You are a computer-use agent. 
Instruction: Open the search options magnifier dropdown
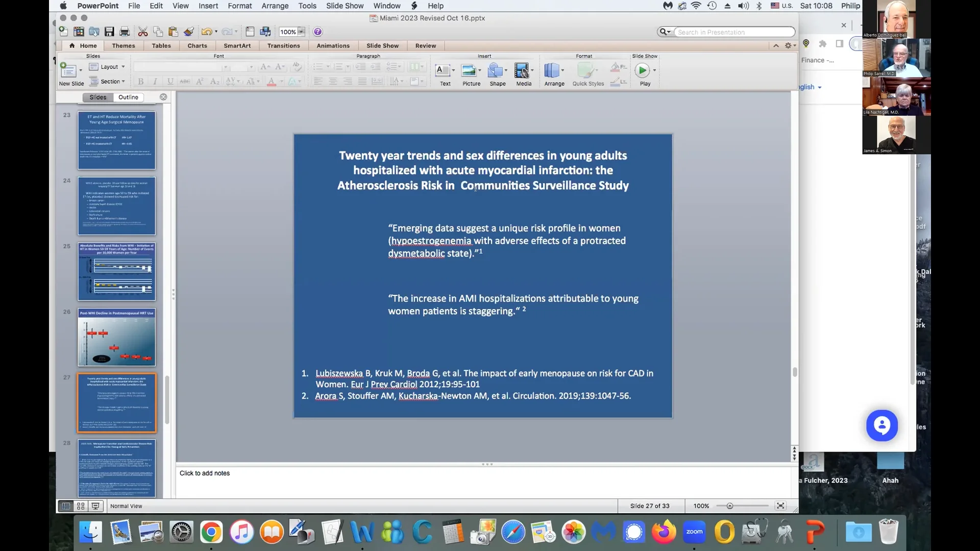coord(665,32)
